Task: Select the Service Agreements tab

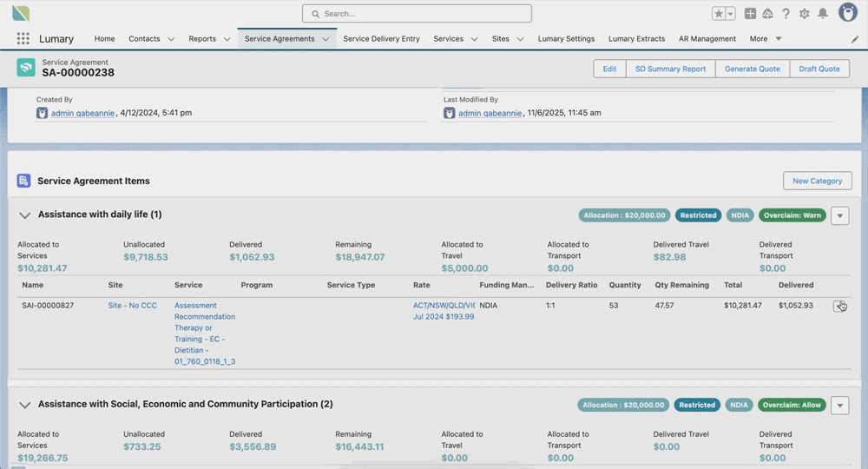Action: [279, 39]
